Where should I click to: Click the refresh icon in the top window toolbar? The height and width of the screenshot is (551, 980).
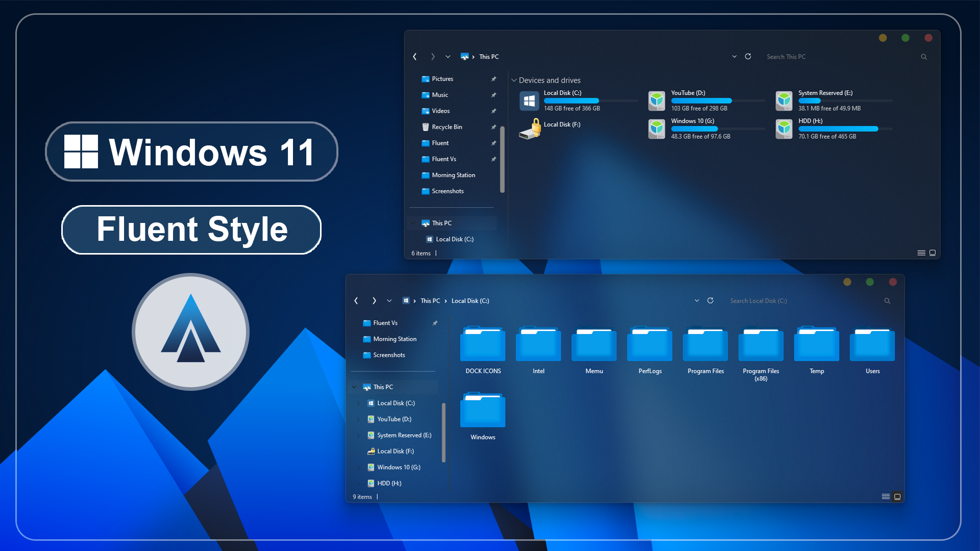click(748, 57)
